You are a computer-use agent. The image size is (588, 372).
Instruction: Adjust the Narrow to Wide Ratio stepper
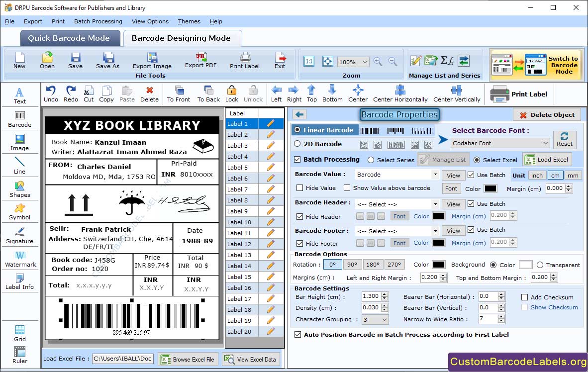click(501, 319)
